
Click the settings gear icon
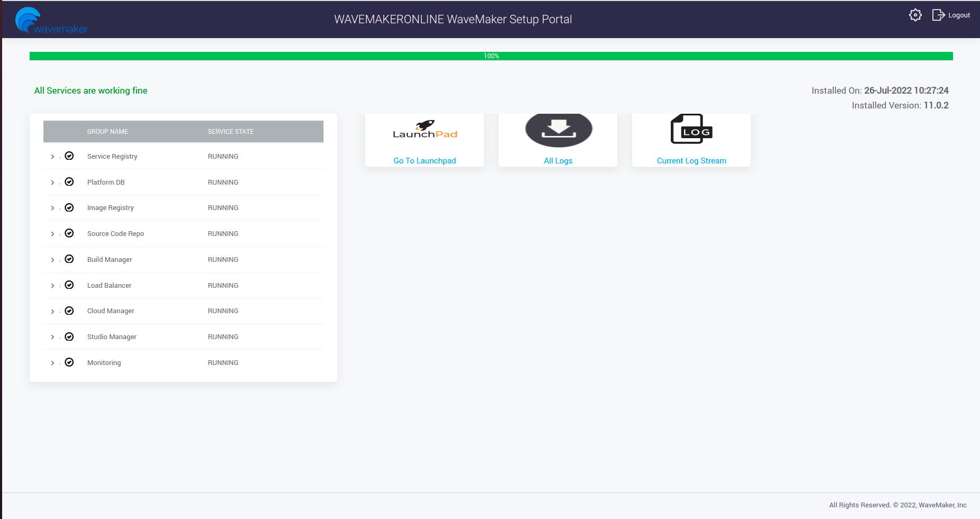point(915,15)
